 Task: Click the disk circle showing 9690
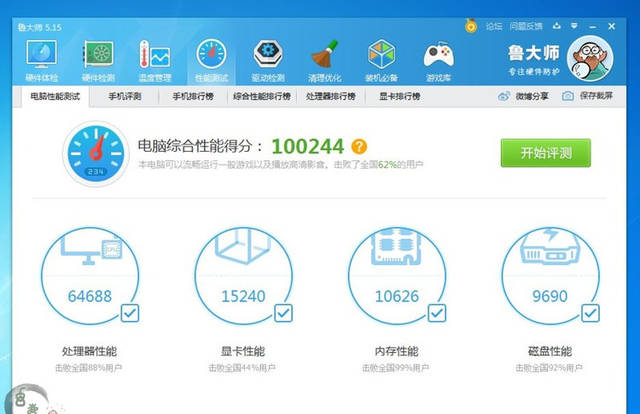pyautogui.click(x=550, y=276)
